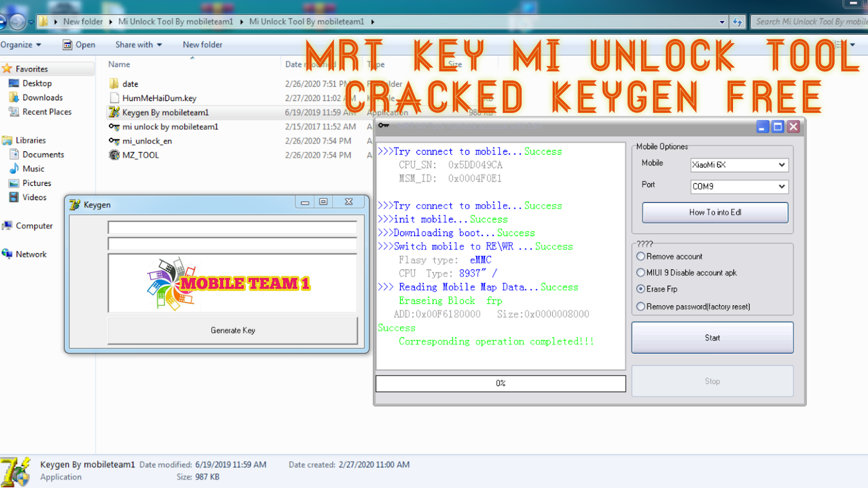
Task: Click the details pane Keygen icon
Action: click(x=15, y=471)
